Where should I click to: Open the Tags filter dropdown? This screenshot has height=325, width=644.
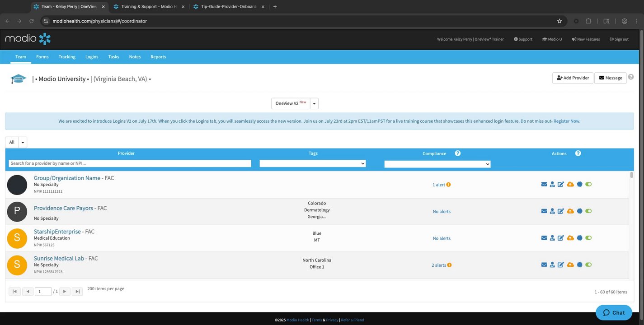313,163
